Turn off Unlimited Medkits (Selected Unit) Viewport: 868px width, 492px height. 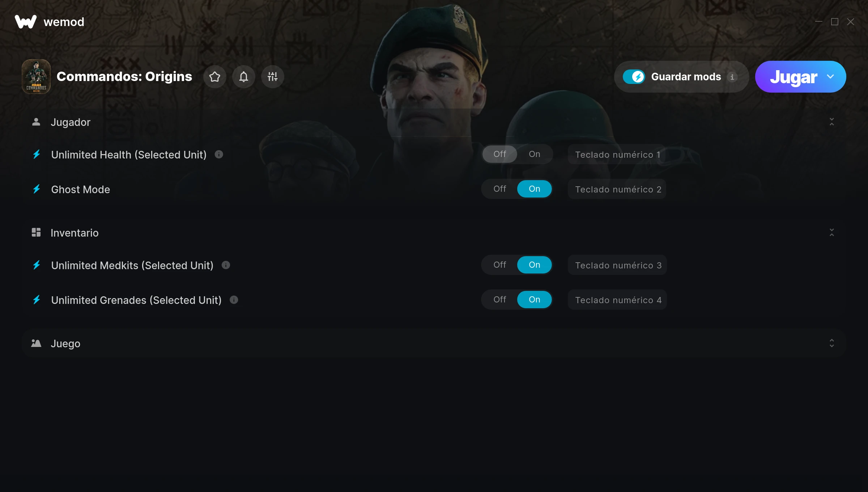(500, 265)
